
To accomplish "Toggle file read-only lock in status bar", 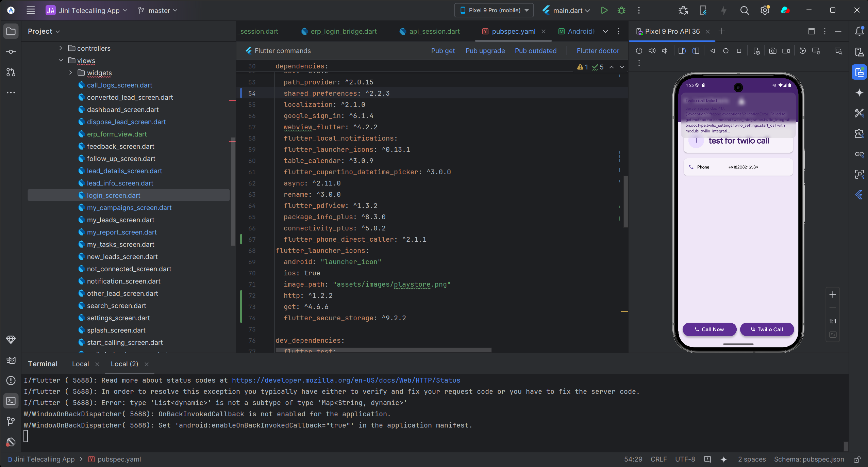I will coord(857,459).
